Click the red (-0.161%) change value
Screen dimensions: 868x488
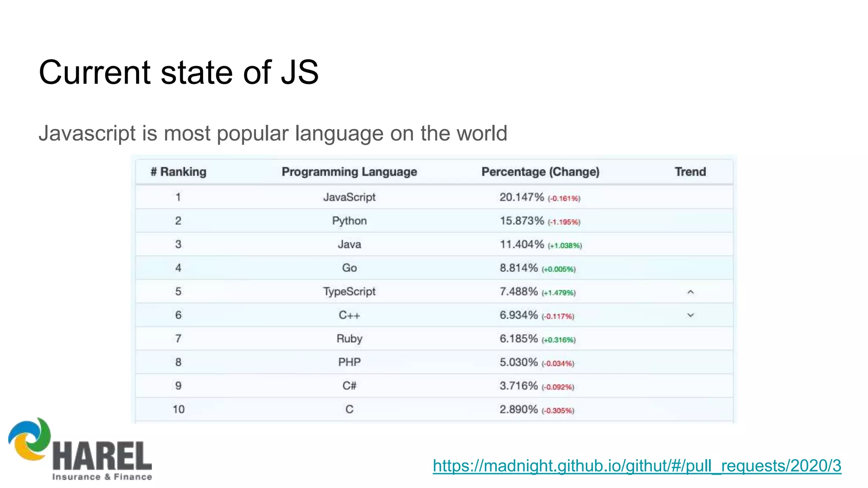pyautogui.click(x=564, y=198)
